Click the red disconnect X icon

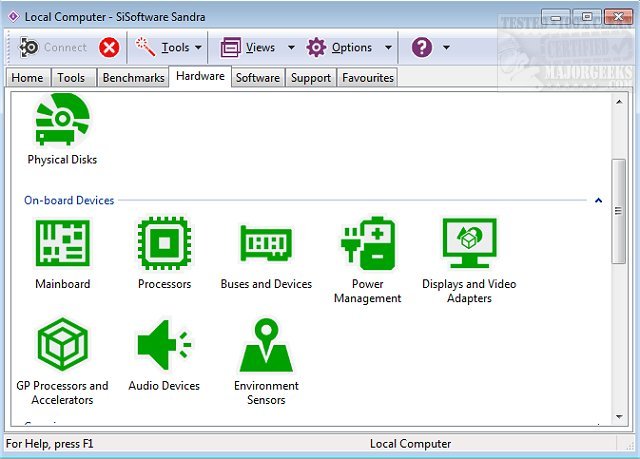point(109,47)
